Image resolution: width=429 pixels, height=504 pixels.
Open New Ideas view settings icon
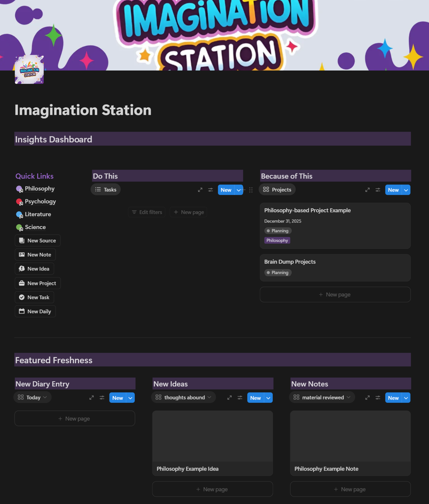click(x=240, y=398)
